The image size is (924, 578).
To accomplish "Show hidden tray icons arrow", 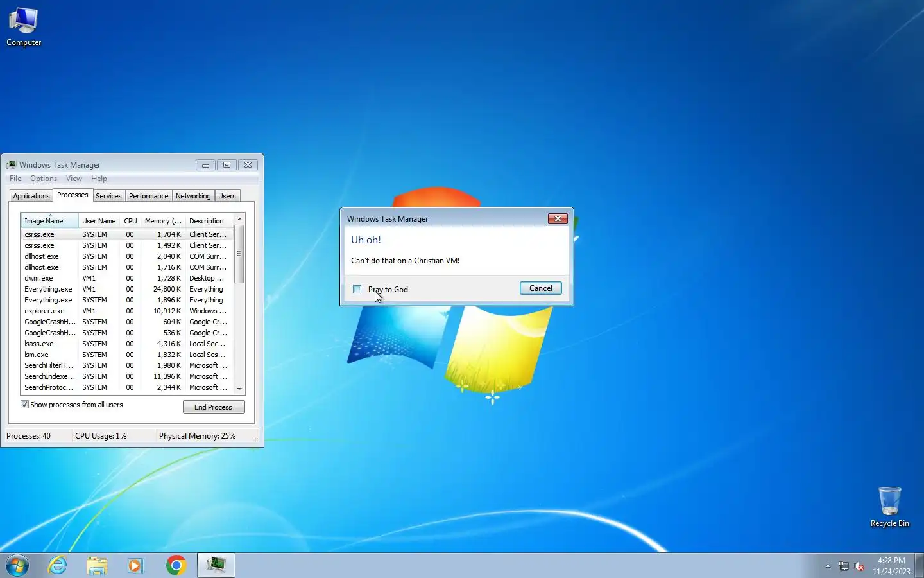I will (828, 566).
